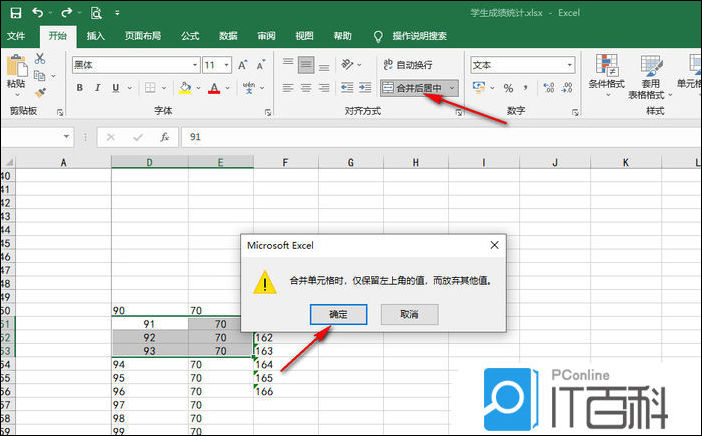702x436 pixels.
Task: Click the Save icon in title bar
Action: [x=13, y=13]
